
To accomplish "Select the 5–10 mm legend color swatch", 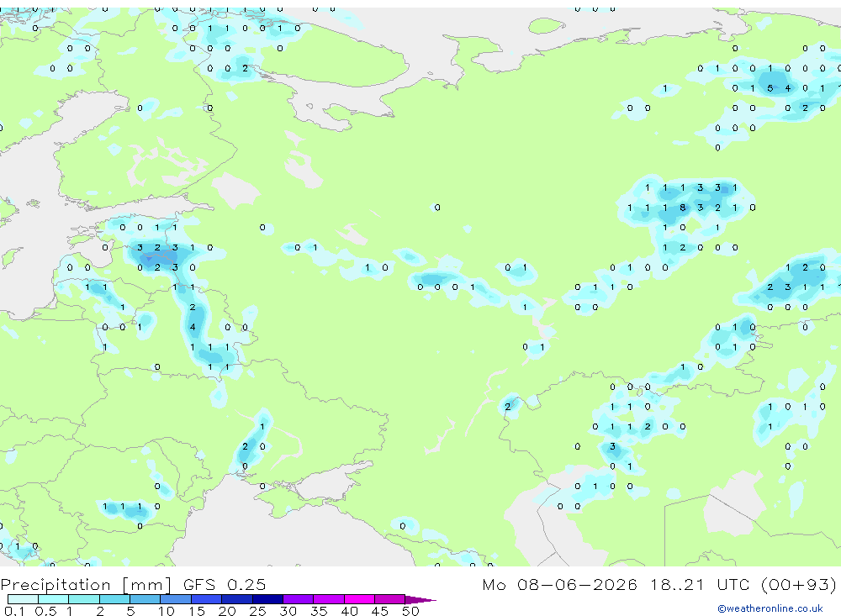I will pos(145,599).
